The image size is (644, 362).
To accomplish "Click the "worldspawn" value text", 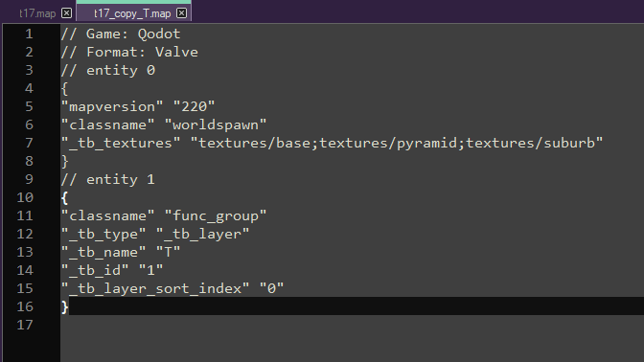I will pyautogui.click(x=216, y=124).
